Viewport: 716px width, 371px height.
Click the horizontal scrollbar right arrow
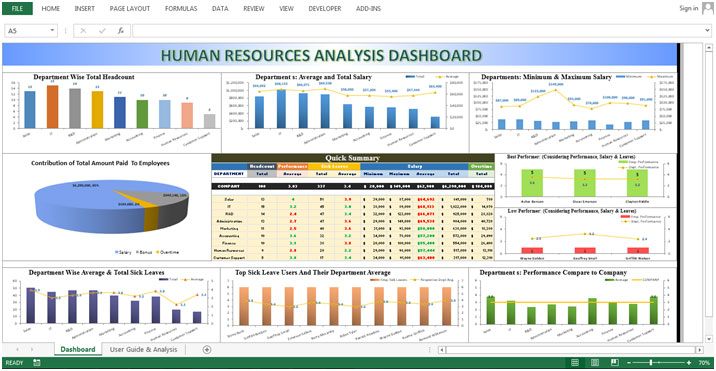(700, 350)
